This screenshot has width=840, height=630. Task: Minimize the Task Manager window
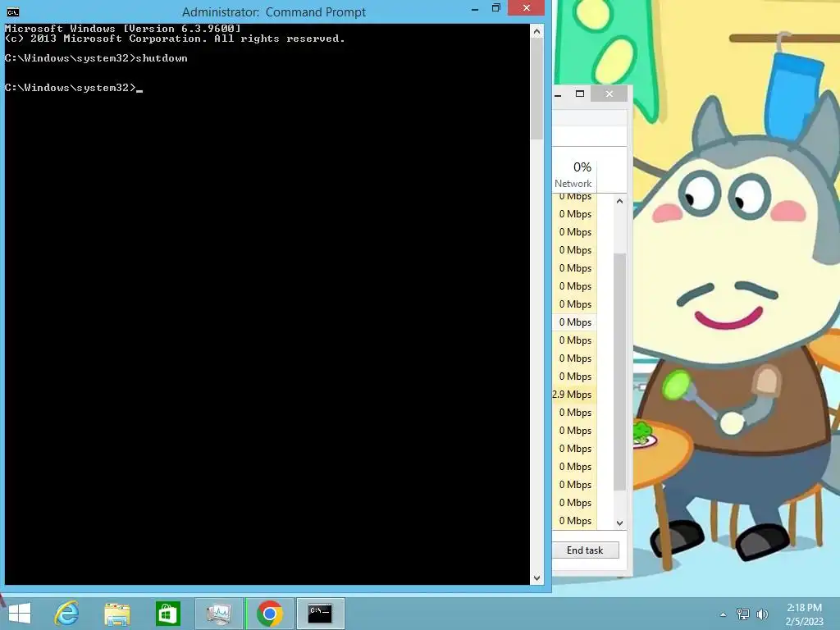[558, 94]
